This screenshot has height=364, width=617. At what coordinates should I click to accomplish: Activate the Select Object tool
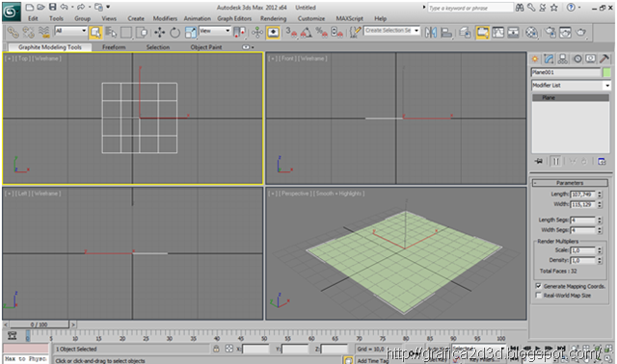click(95, 32)
